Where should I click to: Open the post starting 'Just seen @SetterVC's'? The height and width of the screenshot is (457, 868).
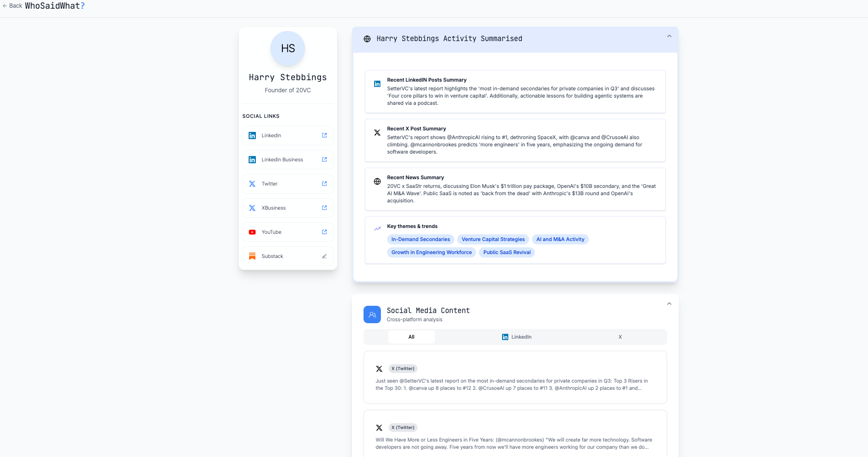[x=515, y=377]
